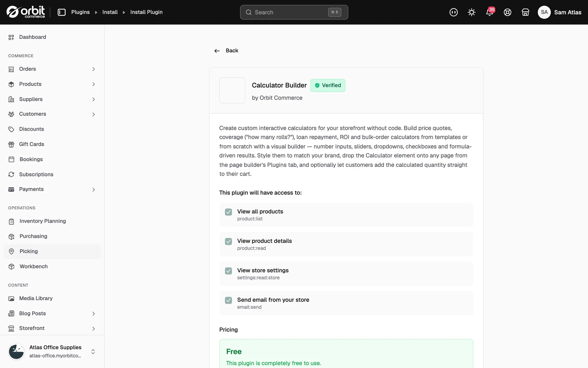Click the Bookings calendar icon
The width and height of the screenshot is (588, 368).
[x=11, y=159]
